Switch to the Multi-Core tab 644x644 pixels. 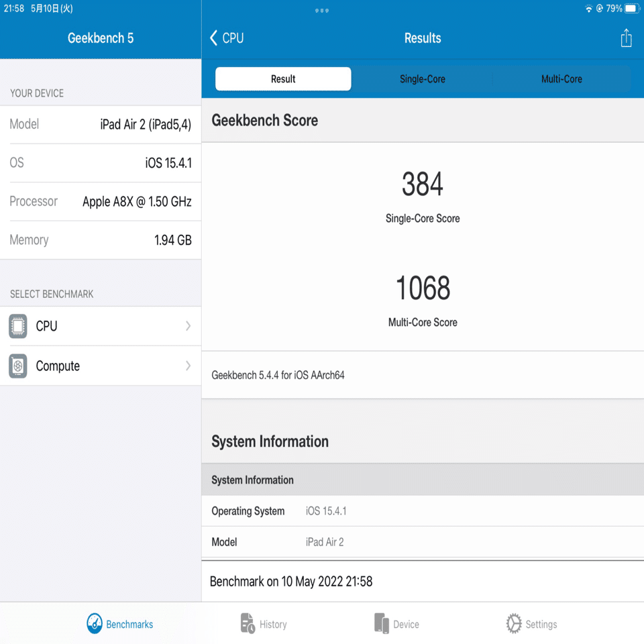pyautogui.click(x=561, y=79)
